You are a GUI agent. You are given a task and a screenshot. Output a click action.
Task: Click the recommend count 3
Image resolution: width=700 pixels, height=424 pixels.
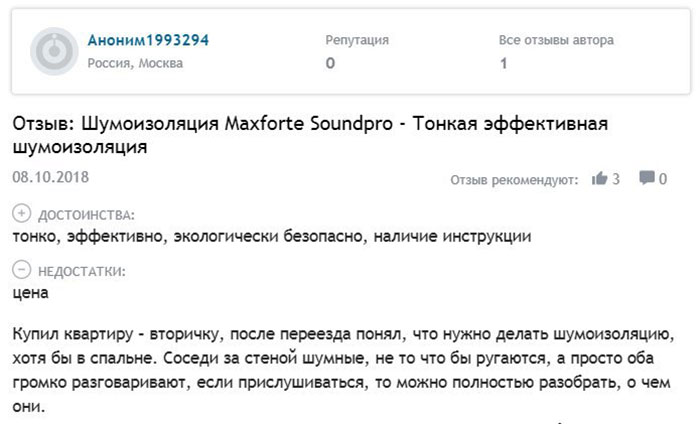point(616,179)
